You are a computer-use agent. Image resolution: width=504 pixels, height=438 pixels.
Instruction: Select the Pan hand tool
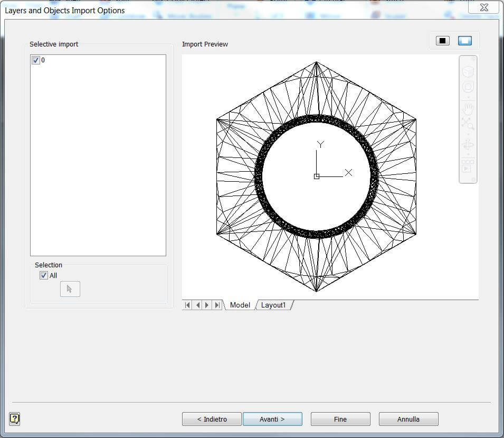coord(468,108)
